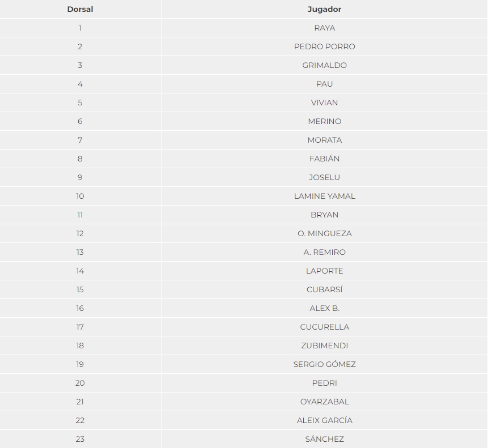Image resolution: width=488 pixels, height=448 pixels.
Task: Select dorsal number 10 cell
Action: (80, 196)
